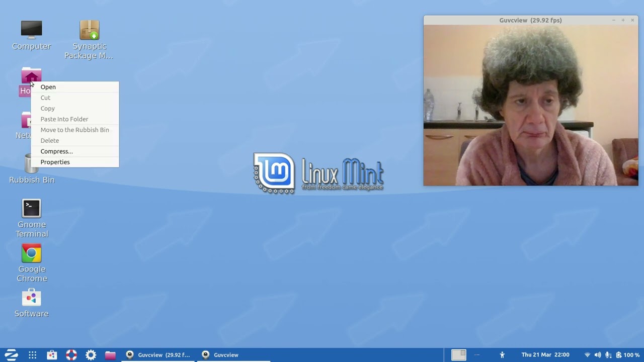Click the Guvcview window title bar
This screenshot has height=362, width=644.
point(531,20)
